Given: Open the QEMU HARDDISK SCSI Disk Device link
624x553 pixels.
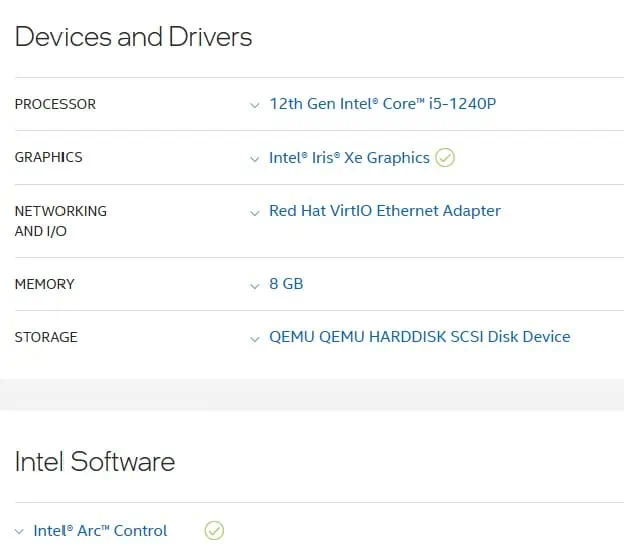Looking at the screenshot, I should pos(419,337).
